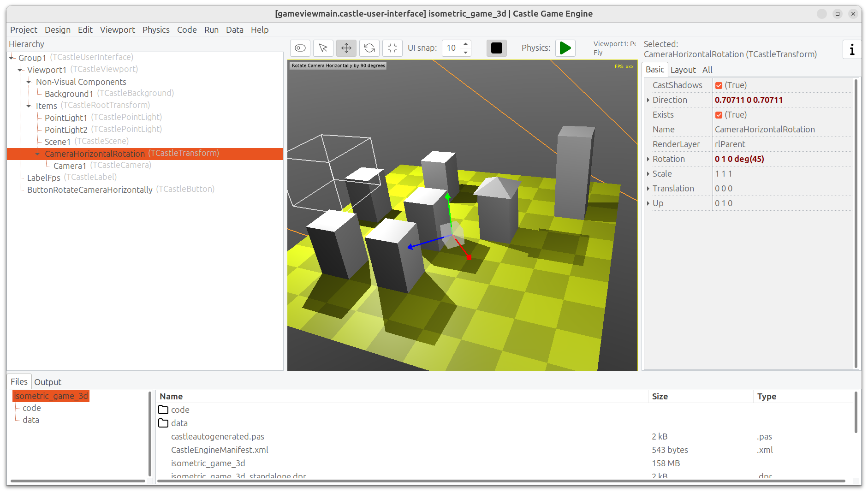Click Rotate Camera Horizontally button in viewport
The width and height of the screenshot is (868, 493).
(338, 66)
